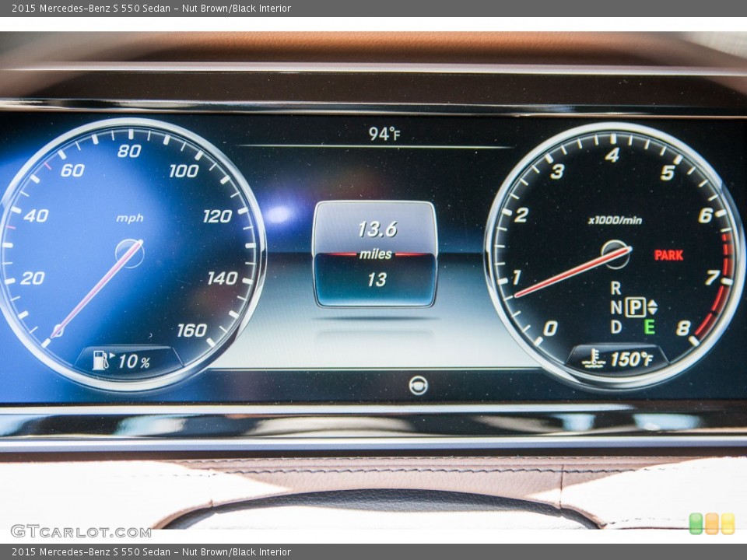The height and width of the screenshot is (560, 747).
Task: Click the green rating square at bottom right
Action: click(696, 523)
